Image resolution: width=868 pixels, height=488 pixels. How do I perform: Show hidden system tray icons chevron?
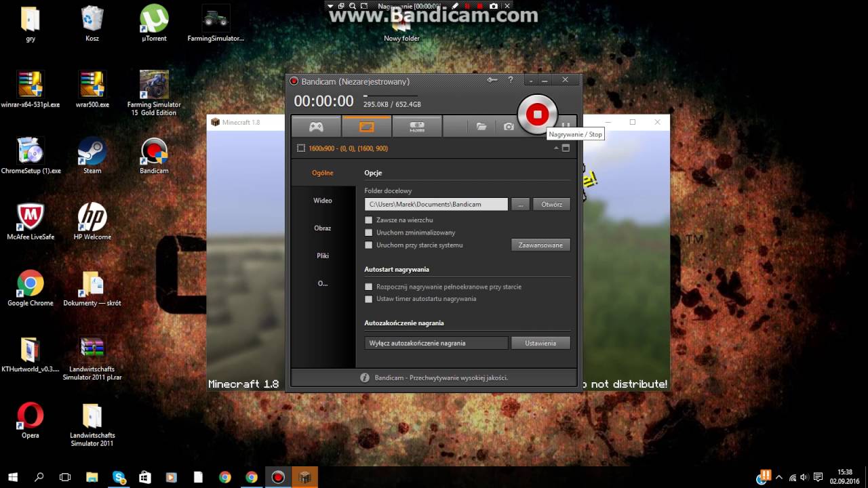click(779, 477)
